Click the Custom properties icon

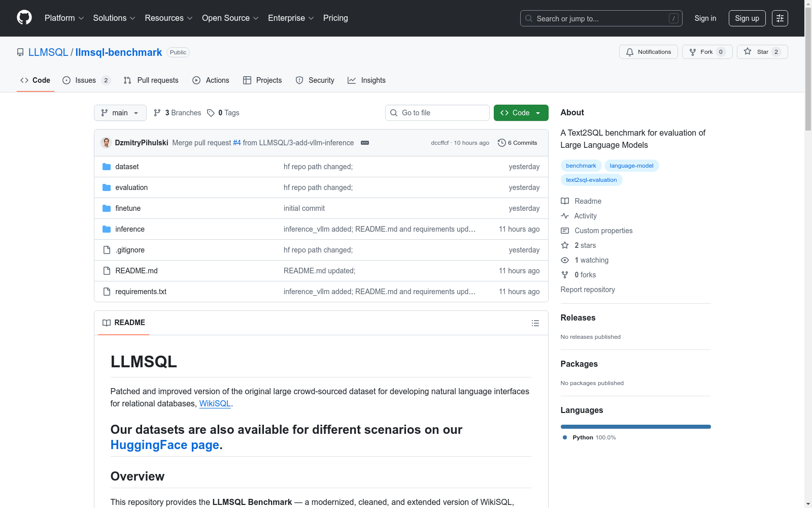tap(565, 231)
